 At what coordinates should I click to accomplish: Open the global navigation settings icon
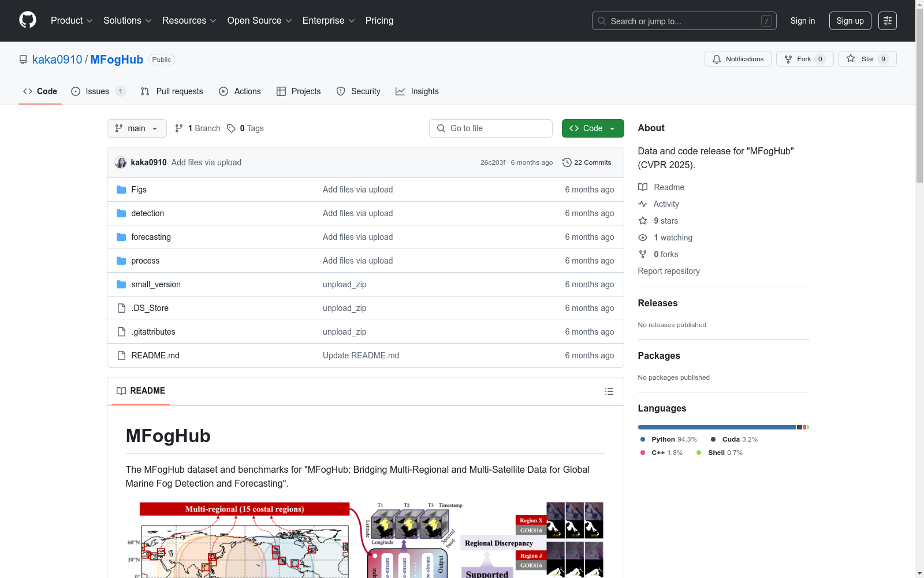point(887,21)
